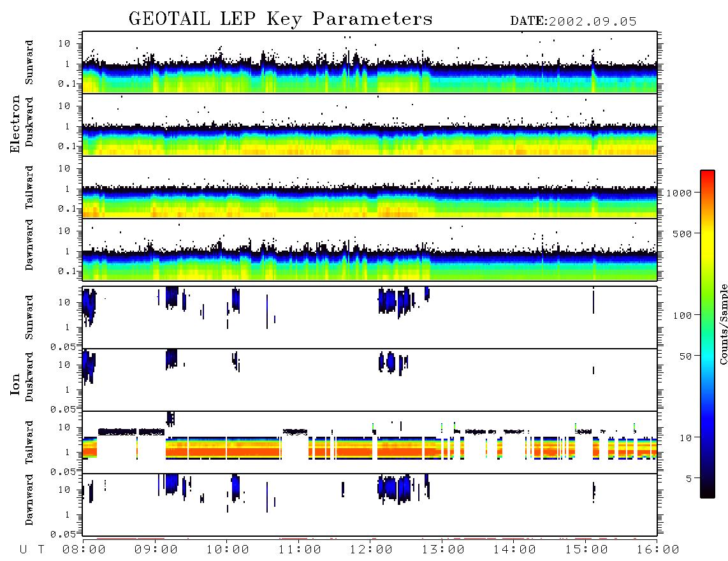Viewport: 728px width, 561px height.
Task: Click the Ion "Duskward" panel label
Action: click(29, 377)
